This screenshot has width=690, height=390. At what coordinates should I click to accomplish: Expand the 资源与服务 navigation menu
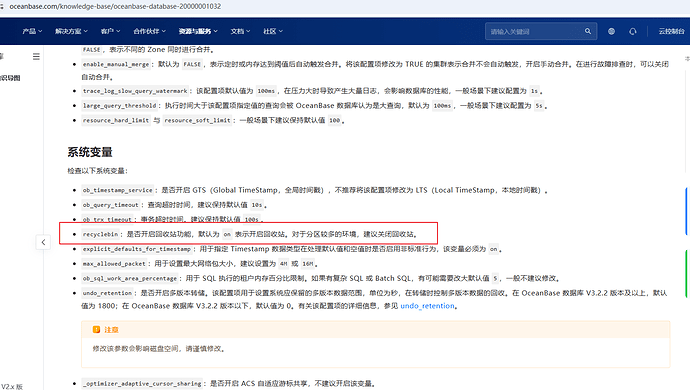(198, 31)
